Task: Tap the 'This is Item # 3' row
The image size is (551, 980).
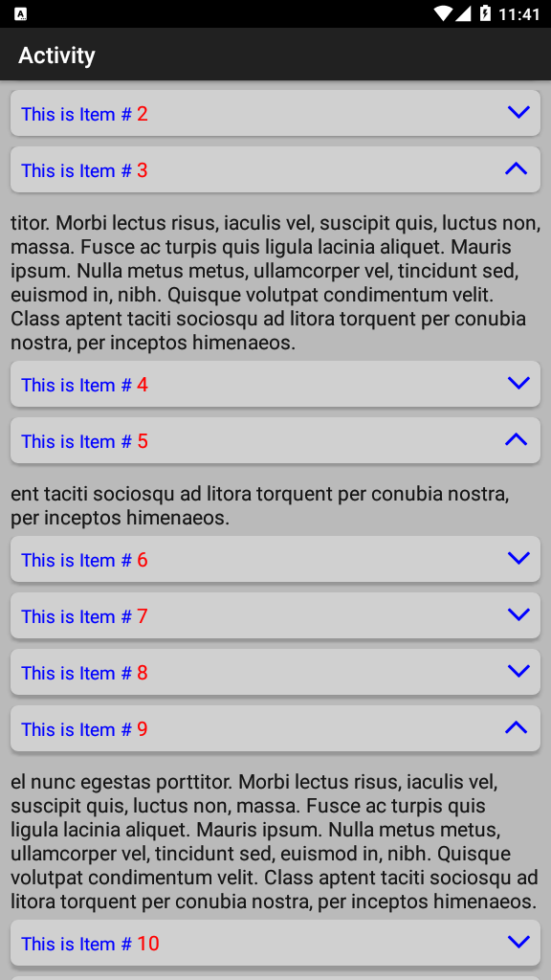Action: pyautogui.click(x=275, y=169)
